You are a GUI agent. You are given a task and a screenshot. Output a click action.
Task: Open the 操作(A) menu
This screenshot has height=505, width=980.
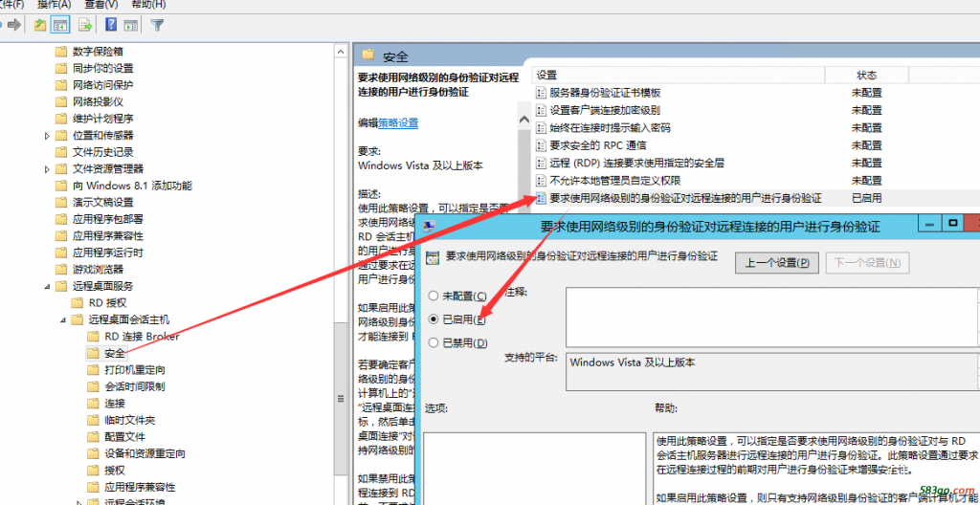(55, 5)
